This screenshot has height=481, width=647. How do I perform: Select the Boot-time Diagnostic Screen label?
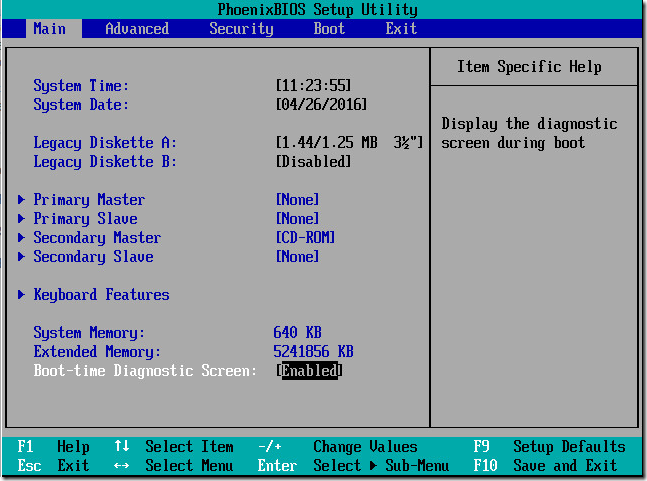pos(145,371)
